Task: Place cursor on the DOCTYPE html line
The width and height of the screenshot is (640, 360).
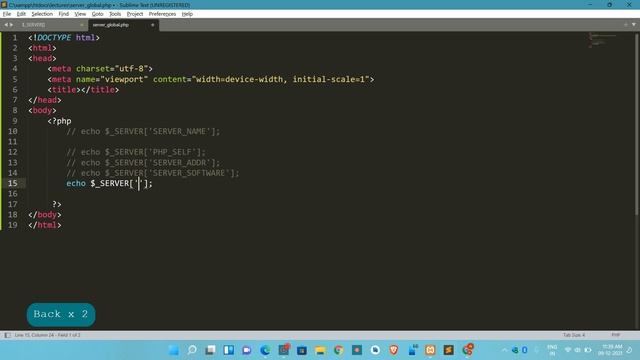Action: (x=64, y=38)
